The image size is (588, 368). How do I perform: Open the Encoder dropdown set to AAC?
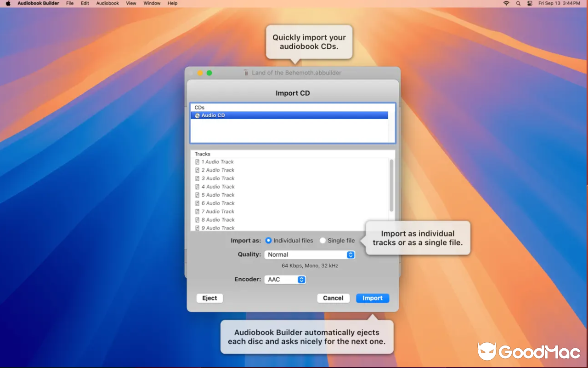tap(285, 279)
